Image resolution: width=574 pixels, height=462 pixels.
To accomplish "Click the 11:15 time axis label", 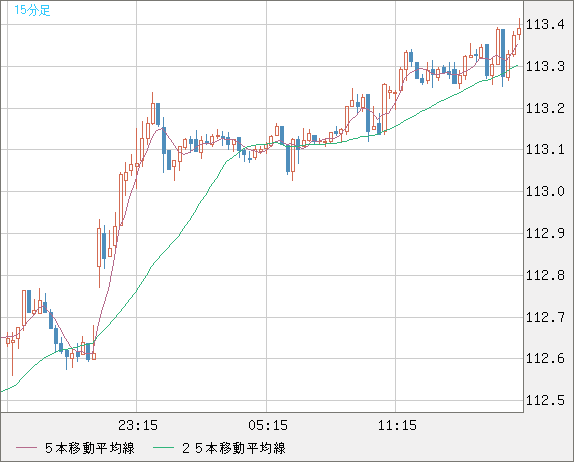I will tap(397, 425).
